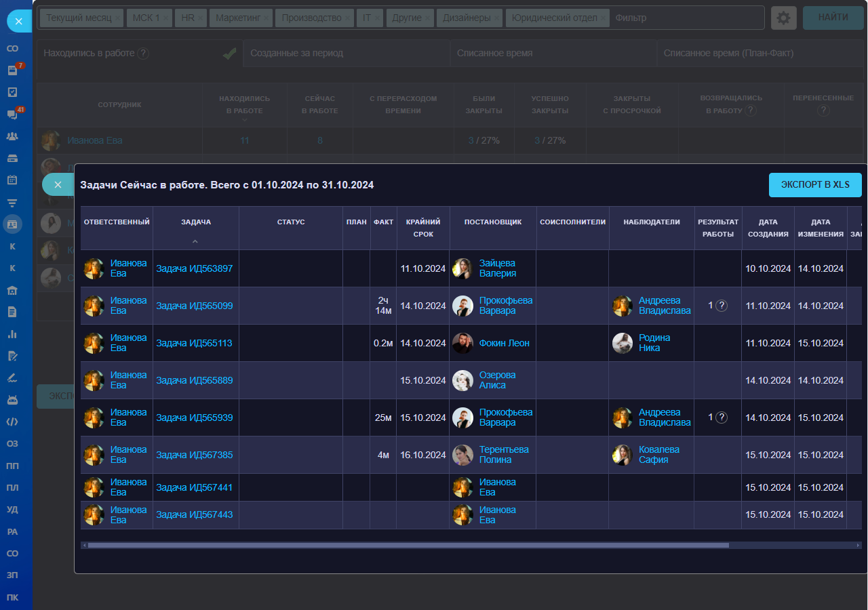Click into the Фильтр input field
This screenshot has height=610, width=868.
pyautogui.click(x=685, y=18)
